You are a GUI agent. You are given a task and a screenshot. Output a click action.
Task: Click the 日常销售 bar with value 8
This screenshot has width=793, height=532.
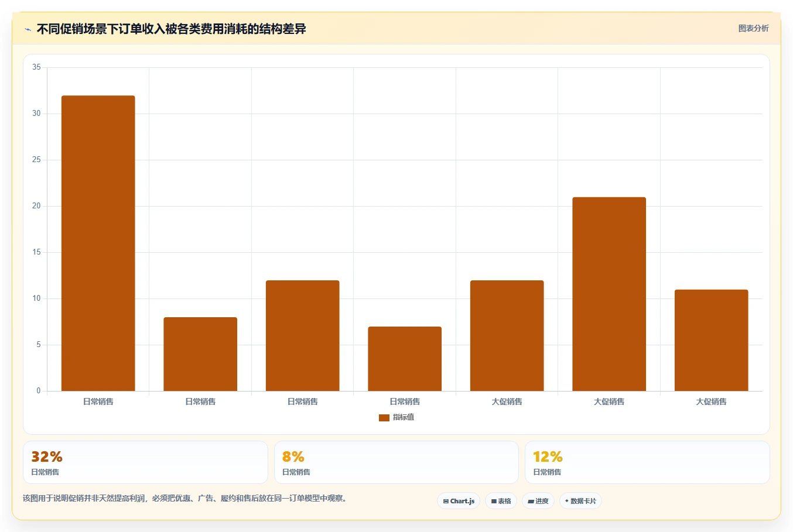pyautogui.click(x=200, y=354)
